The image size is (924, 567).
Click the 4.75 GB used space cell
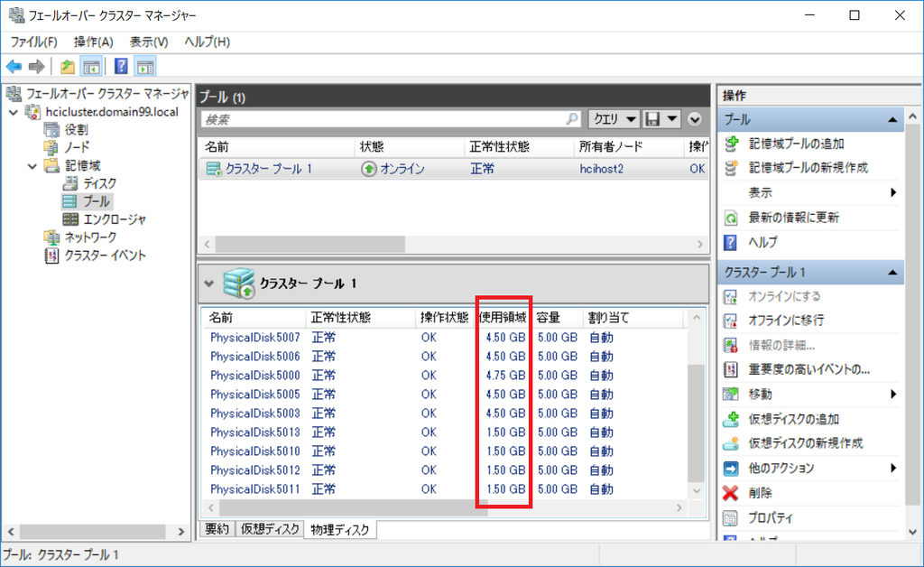(505, 376)
